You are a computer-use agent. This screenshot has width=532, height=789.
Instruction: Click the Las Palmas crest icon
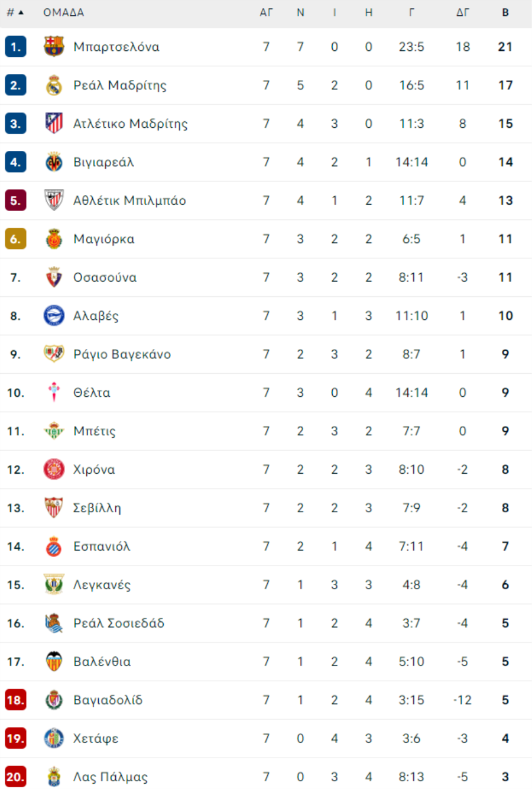[54, 777]
